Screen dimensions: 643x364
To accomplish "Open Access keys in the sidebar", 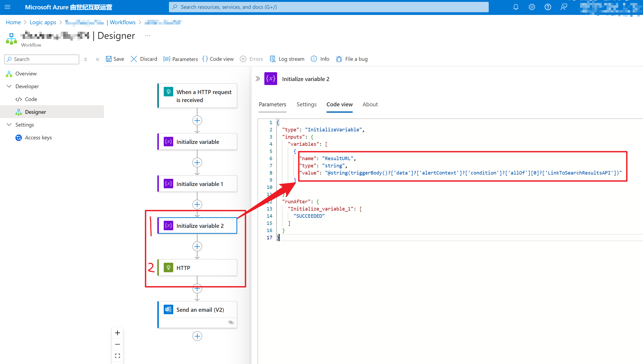I will tap(38, 137).
